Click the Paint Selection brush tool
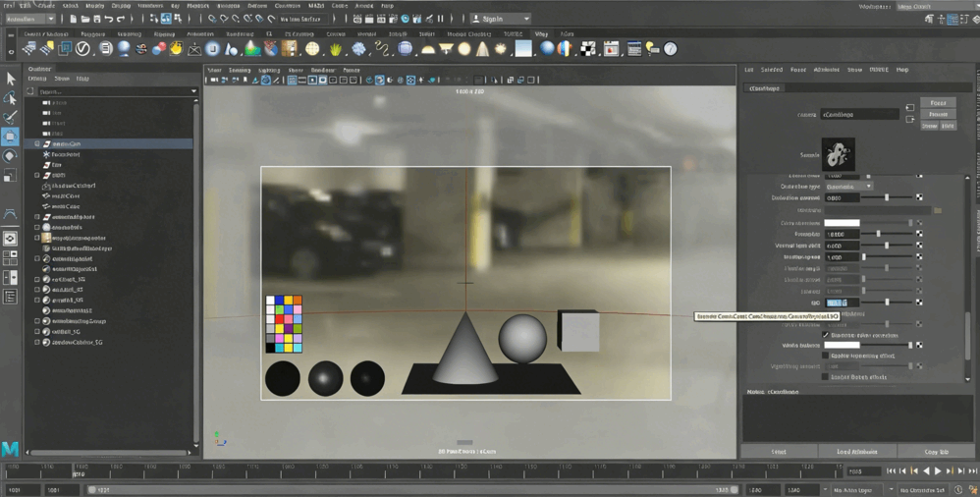This screenshot has height=497, width=980. [10, 117]
